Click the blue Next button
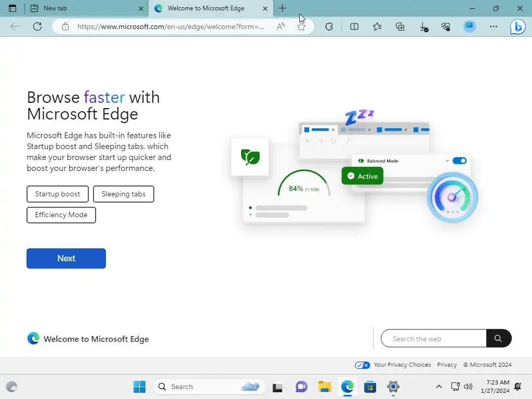Viewport: 532px width, 399px height. click(x=66, y=259)
